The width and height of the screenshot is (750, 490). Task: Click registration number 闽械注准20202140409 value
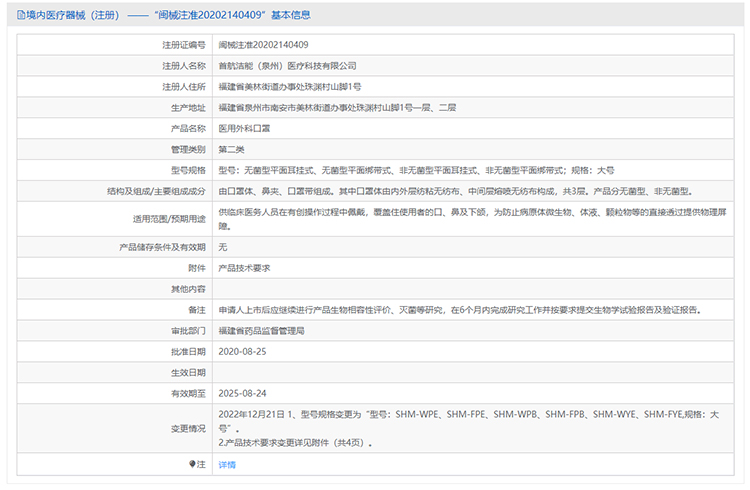coord(263,45)
